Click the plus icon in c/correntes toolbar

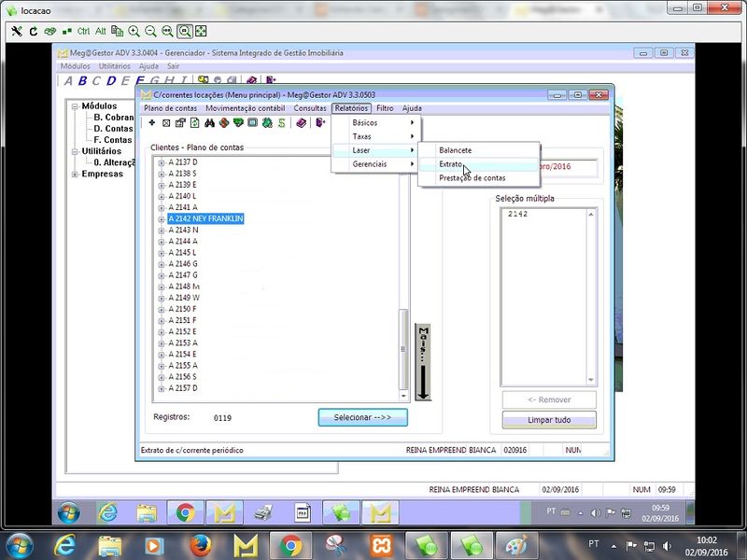152,122
